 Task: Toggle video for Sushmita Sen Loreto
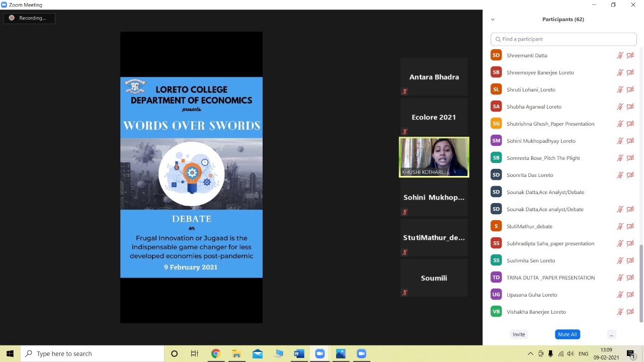(x=630, y=260)
